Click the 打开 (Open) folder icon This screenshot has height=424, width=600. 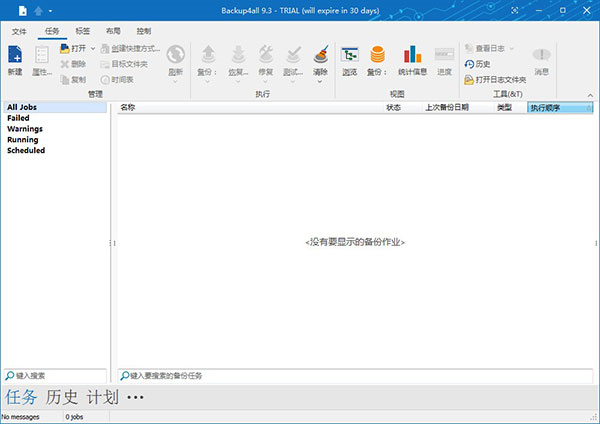pyautogui.click(x=65, y=49)
